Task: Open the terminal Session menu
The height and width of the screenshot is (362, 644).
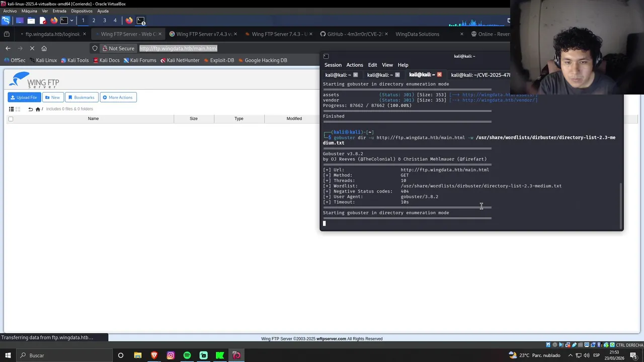Action: [333, 65]
